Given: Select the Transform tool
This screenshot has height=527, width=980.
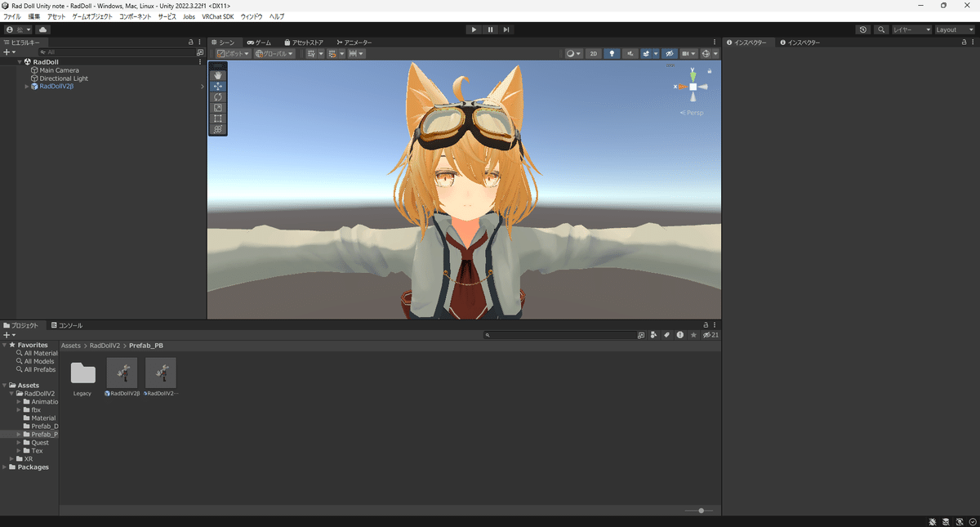Looking at the screenshot, I should 218,129.
